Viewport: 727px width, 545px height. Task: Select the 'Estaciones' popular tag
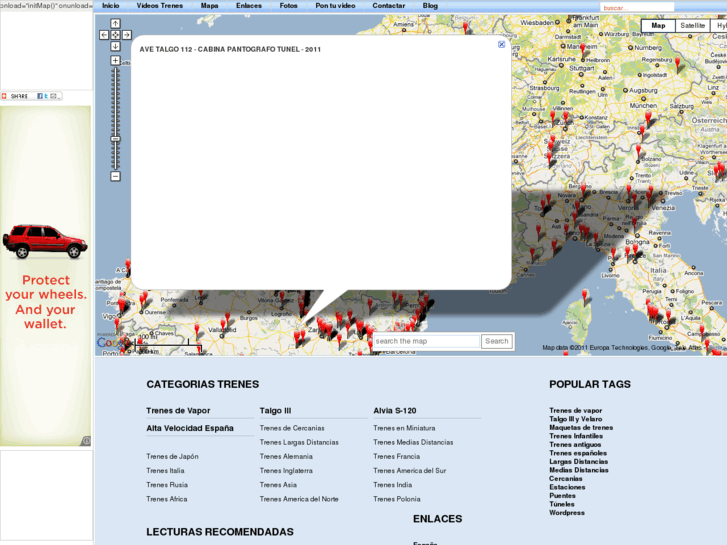coord(567,487)
